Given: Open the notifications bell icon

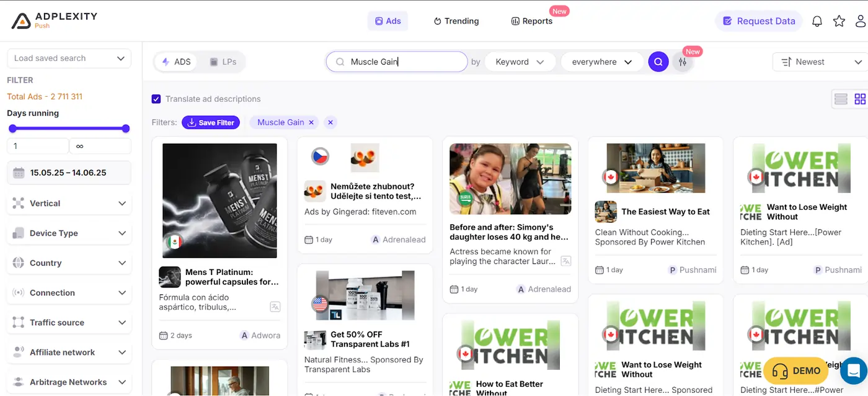Looking at the screenshot, I should (x=817, y=21).
